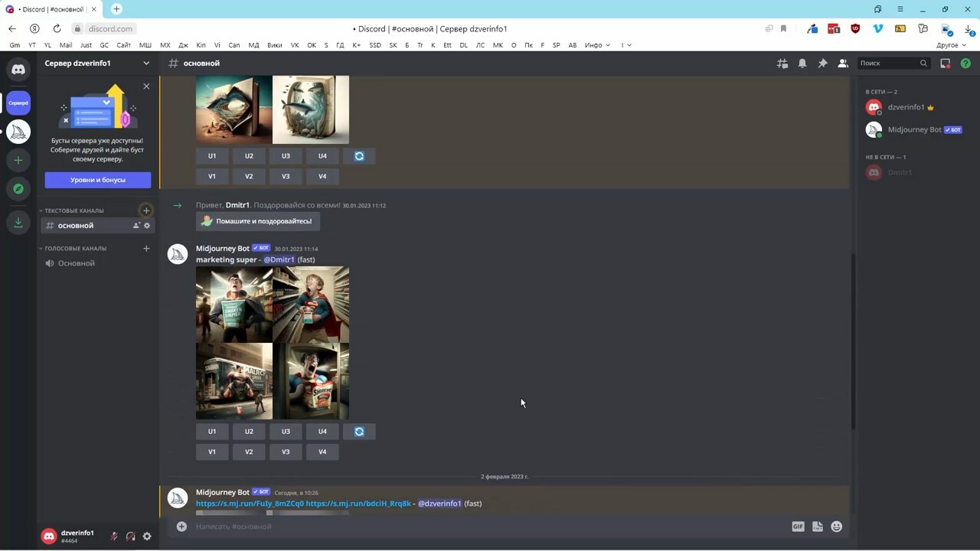Open the threads icon in channel header
The height and width of the screenshot is (551, 980).
(x=782, y=64)
